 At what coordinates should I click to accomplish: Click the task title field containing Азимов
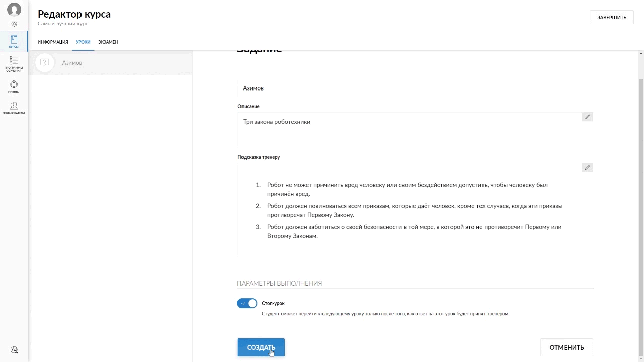[415, 88]
